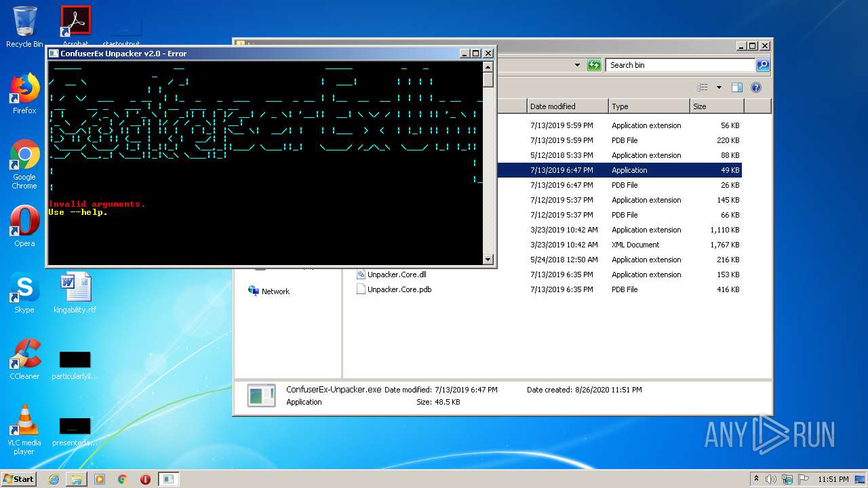
Task: Maximize the ConfuserEx Unpacker console window
Action: 475,54
